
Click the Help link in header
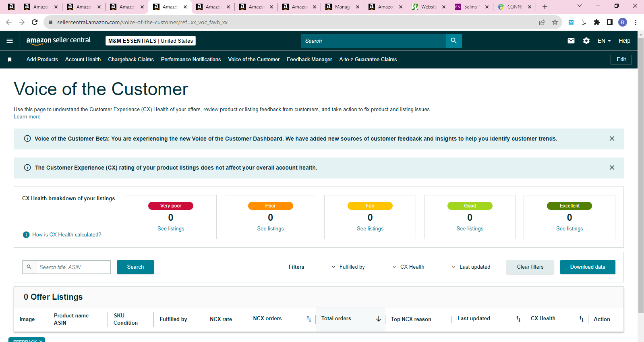coord(624,41)
